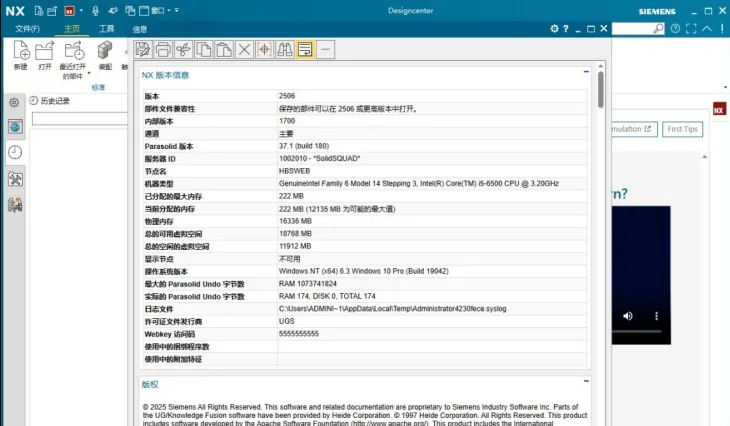This screenshot has width=730, height=426.
Task: Click the microphone voice command icon
Action: pyautogui.click(x=95, y=11)
